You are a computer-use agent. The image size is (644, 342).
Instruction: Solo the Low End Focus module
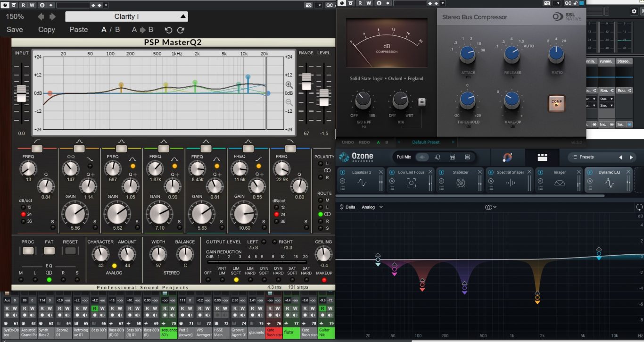pos(392,181)
